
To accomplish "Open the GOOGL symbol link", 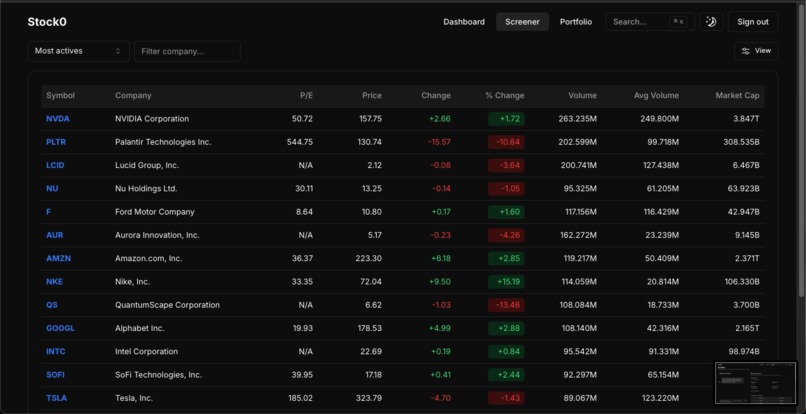I will coord(60,328).
